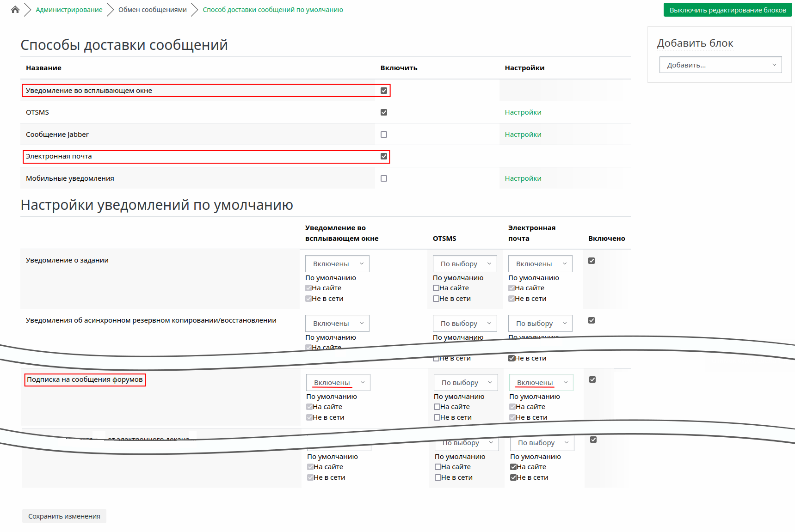This screenshot has width=795, height=532.
Task: Toggle Включено checkbox in the last row
Action: click(593, 440)
